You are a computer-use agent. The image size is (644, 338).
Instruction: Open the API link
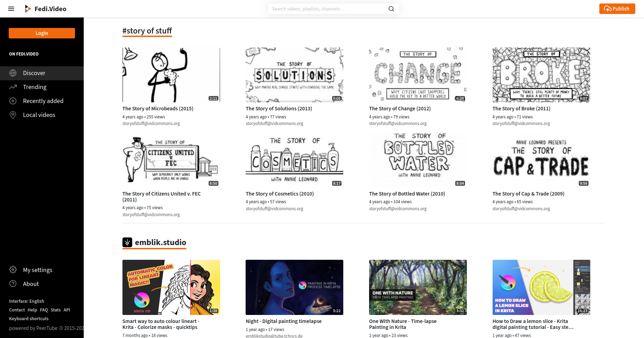tap(67, 310)
